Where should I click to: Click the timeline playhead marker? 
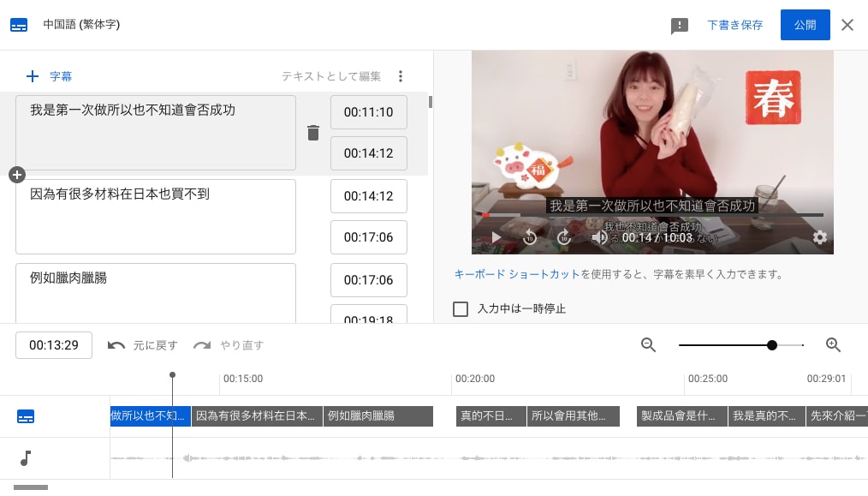click(172, 375)
